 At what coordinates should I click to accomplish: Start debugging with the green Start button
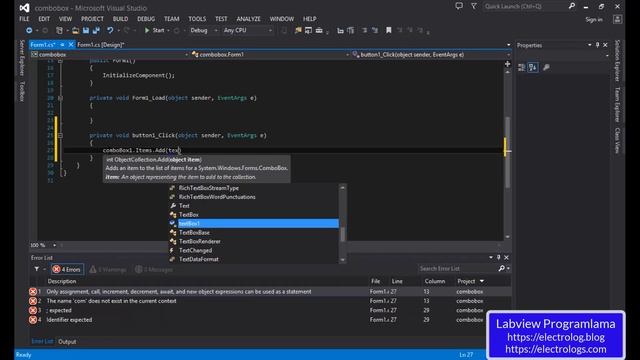pos(155,31)
